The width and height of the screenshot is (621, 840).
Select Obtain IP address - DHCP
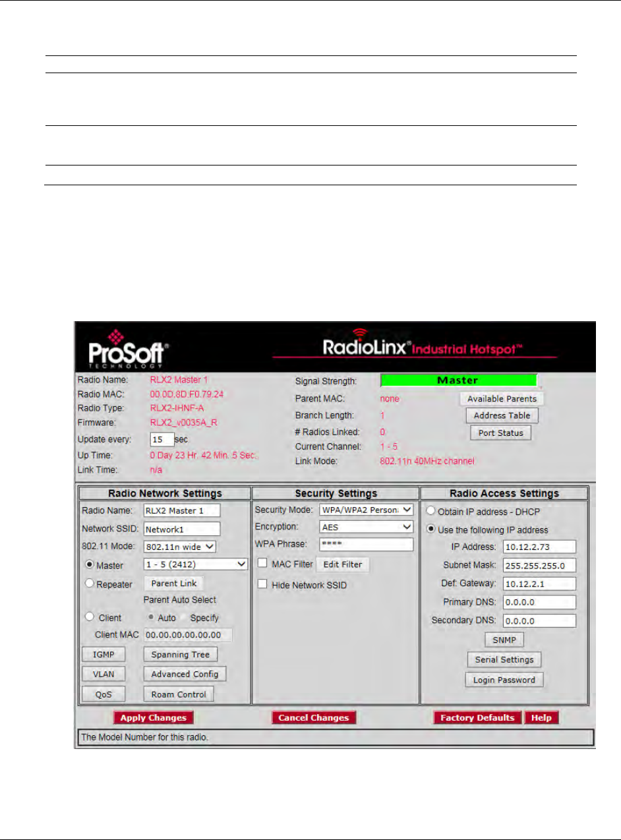[x=430, y=510]
